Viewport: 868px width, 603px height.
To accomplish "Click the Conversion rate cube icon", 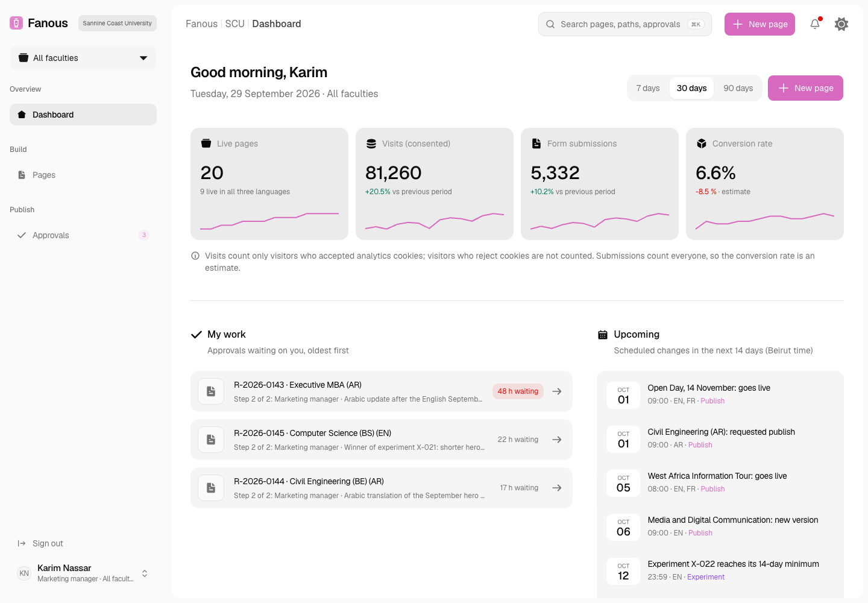I will 702,144.
